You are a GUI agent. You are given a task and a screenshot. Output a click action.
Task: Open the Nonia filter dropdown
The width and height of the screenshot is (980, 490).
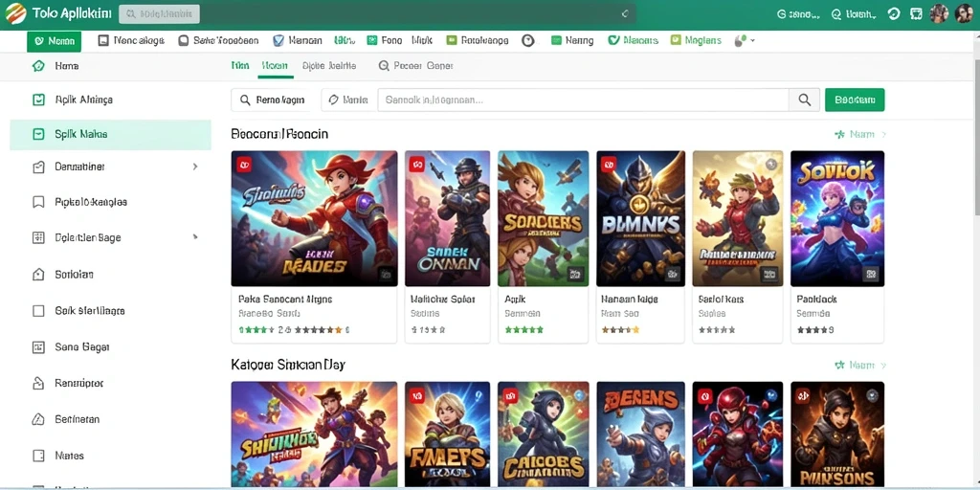(x=348, y=100)
